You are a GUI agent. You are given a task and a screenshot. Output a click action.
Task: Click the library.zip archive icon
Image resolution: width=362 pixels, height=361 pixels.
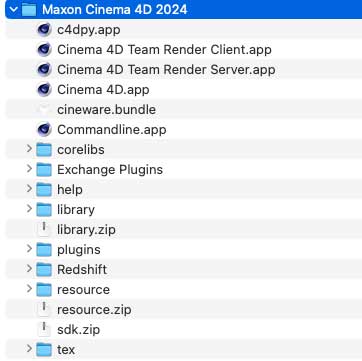44,229
